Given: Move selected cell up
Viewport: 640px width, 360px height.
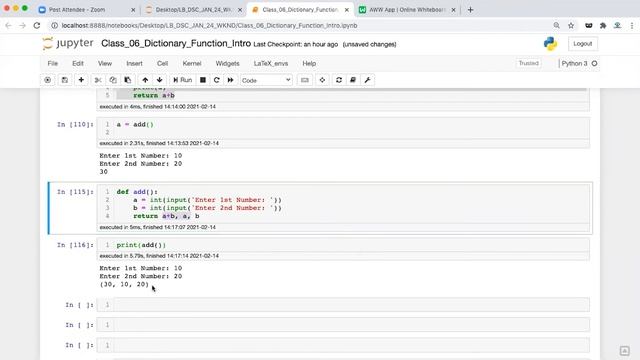Looking at the screenshot, I should tap(145, 80).
